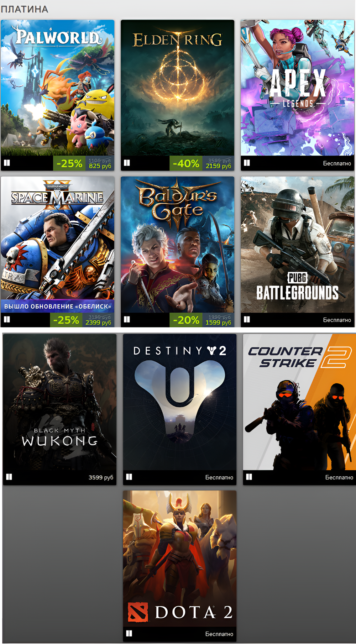The width and height of the screenshot is (356, 644).
Task: Open Destiny 2 game cover
Action: [x=180, y=402]
